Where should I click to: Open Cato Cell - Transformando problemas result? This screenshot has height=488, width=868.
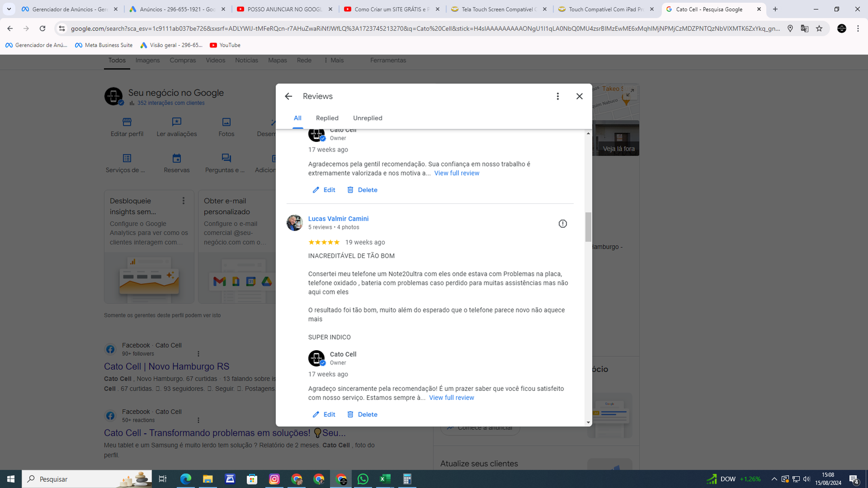[x=225, y=433]
